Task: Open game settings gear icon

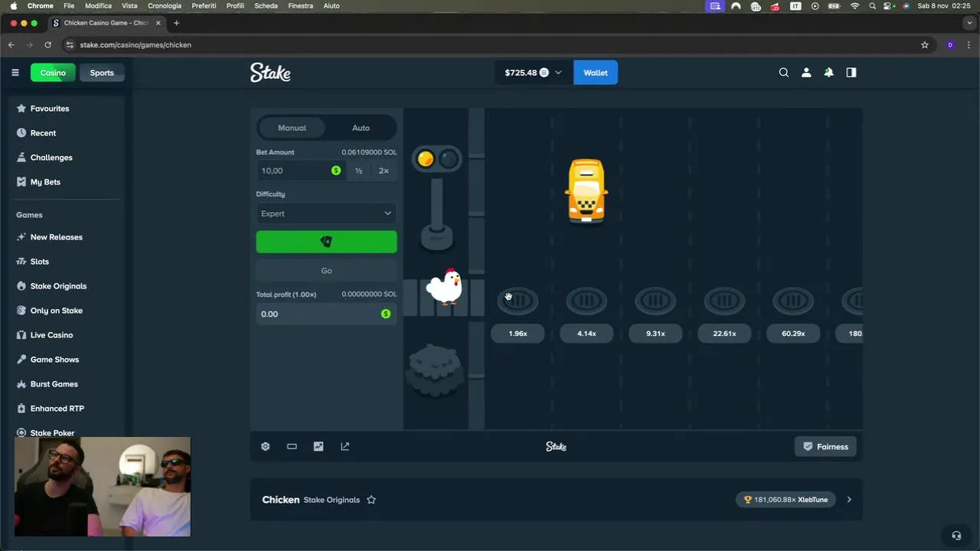Action: [265, 446]
